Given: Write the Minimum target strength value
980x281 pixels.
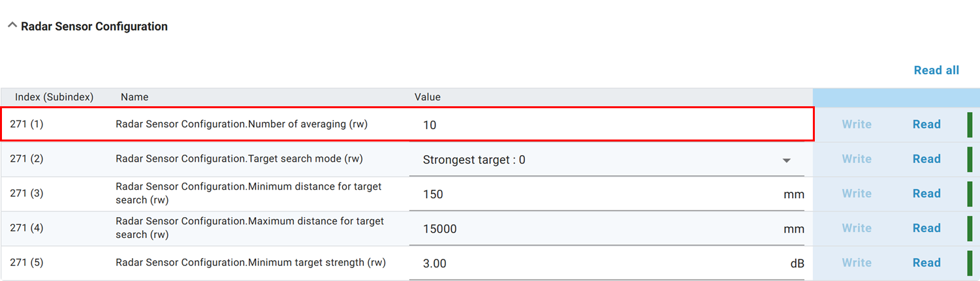Looking at the screenshot, I should pyautogui.click(x=856, y=263).
